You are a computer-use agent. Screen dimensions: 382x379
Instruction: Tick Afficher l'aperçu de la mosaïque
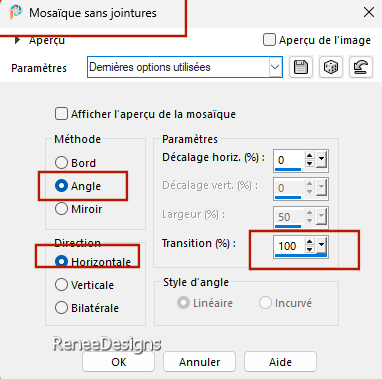point(61,114)
